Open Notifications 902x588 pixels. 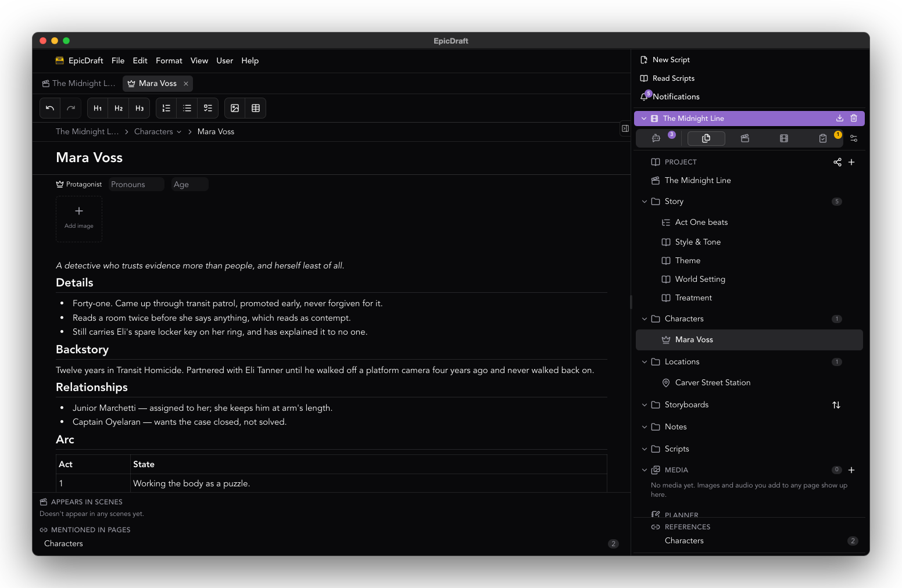670,96
